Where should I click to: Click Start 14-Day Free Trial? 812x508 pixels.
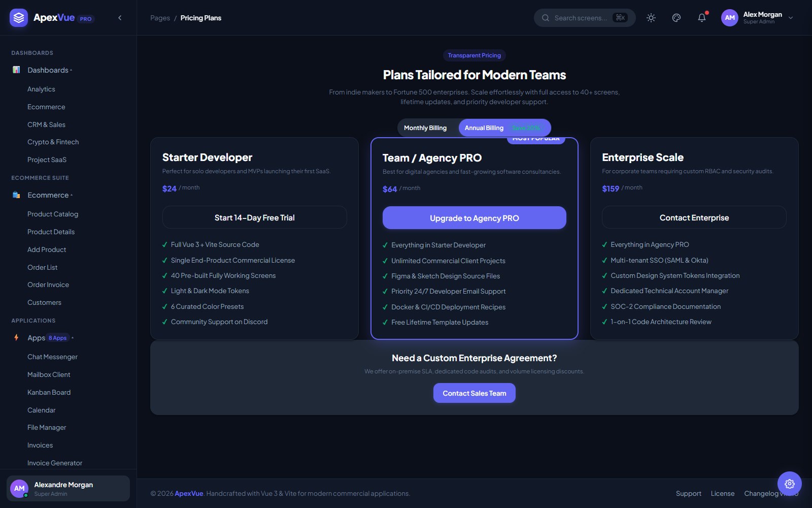[x=255, y=217]
